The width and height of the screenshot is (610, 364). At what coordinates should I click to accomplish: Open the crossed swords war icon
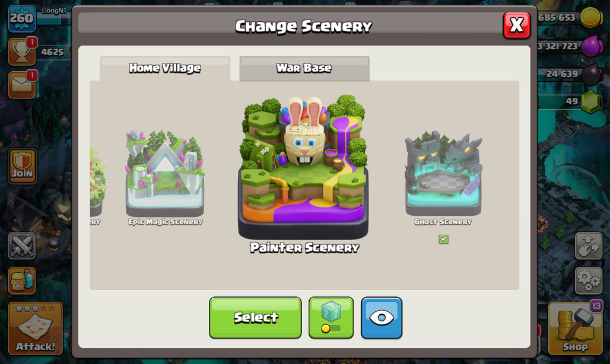[x=22, y=245]
